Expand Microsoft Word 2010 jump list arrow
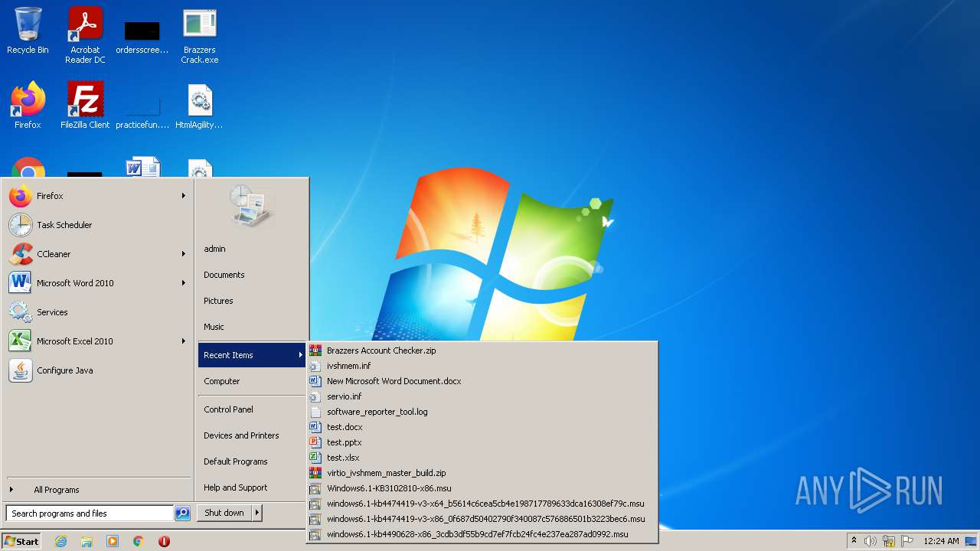Screen dimensions: 980x551 point(184,283)
